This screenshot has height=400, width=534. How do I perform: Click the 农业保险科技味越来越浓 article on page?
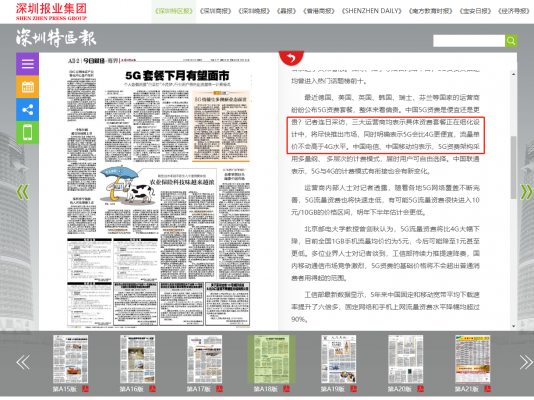(182, 182)
